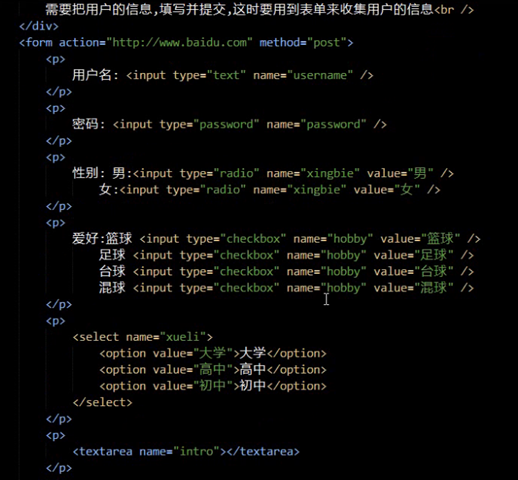The image size is (518, 480).
Task: Click "radio" type in the 男 line
Action: click(x=236, y=173)
